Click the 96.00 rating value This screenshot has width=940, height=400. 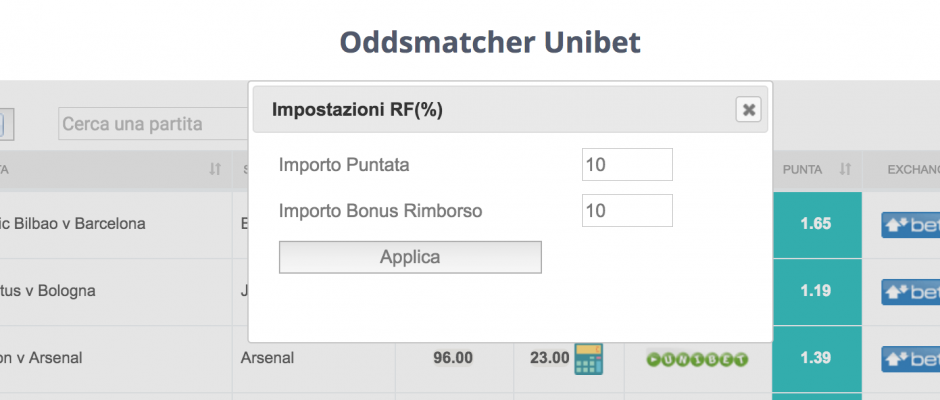(x=453, y=358)
